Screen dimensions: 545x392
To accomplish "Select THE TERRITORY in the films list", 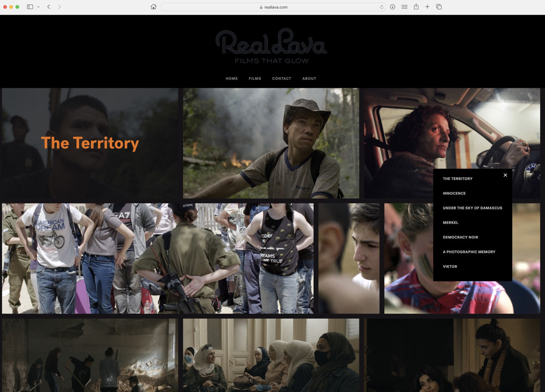I will (x=458, y=179).
